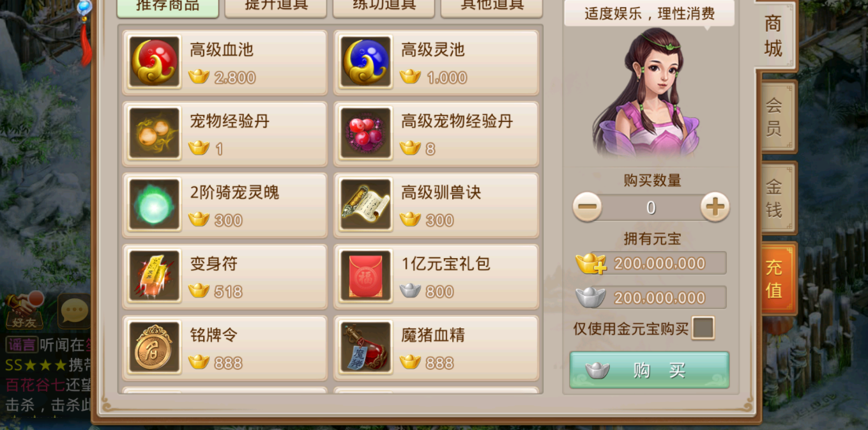The height and width of the screenshot is (430, 868).
Task: Open the chat bubble icon
Action: click(x=73, y=312)
